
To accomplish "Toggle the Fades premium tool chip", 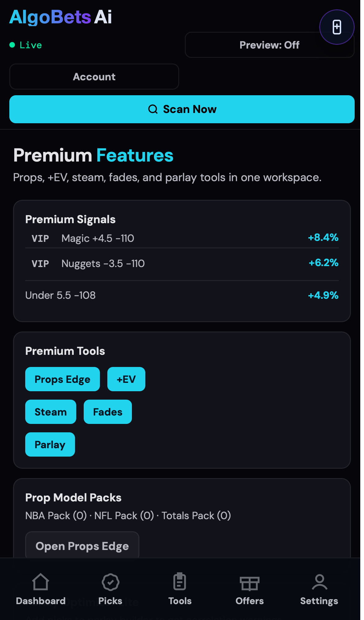I will pyautogui.click(x=108, y=412).
